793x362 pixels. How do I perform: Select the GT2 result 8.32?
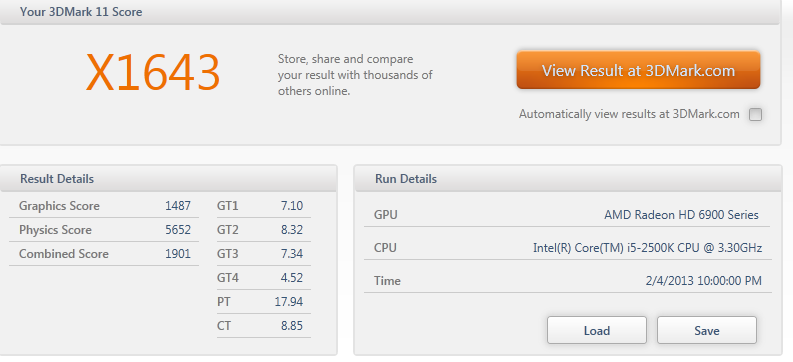tap(292, 230)
